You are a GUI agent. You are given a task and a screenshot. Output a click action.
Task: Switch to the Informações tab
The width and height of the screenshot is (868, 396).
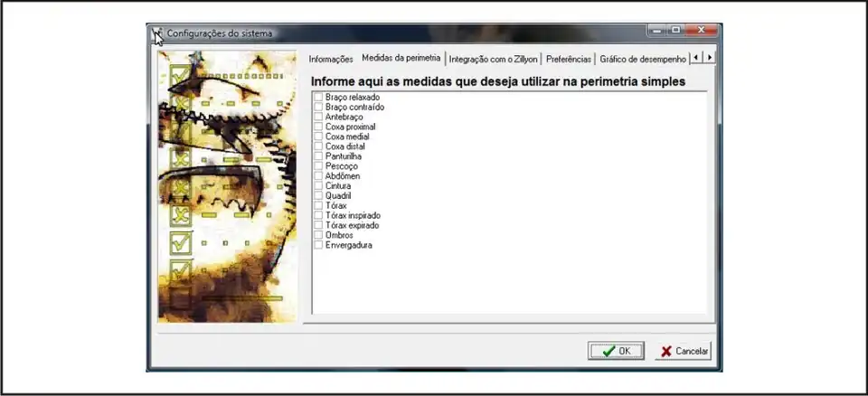point(331,59)
